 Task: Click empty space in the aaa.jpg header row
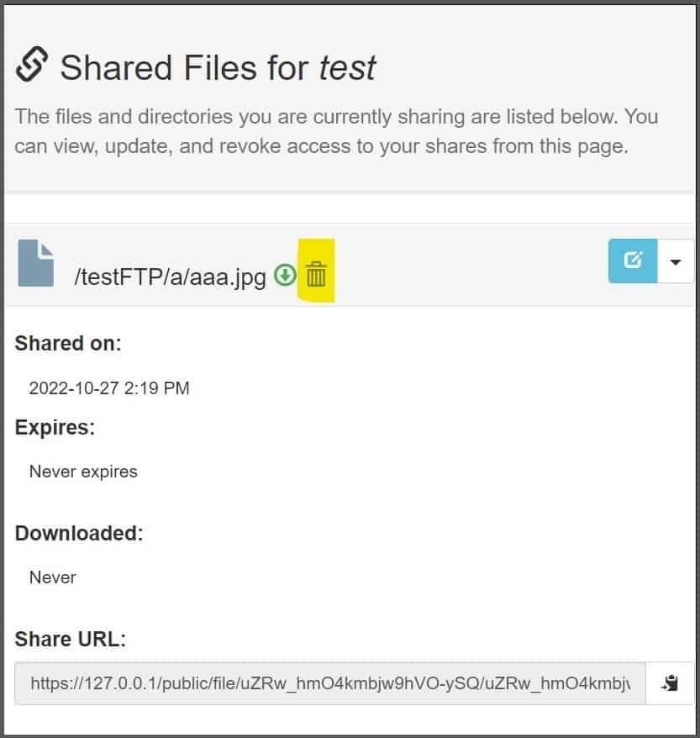click(x=471, y=264)
